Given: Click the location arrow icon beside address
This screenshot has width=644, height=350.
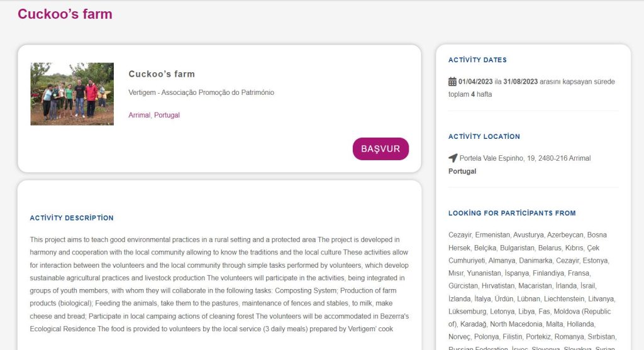Looking at the screenshot, I should [453, 158].
